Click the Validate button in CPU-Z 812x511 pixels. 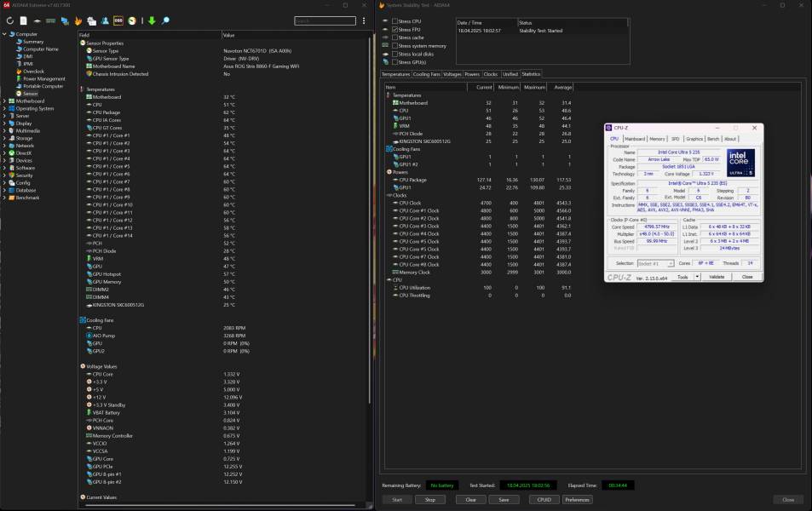pos(717,277)
